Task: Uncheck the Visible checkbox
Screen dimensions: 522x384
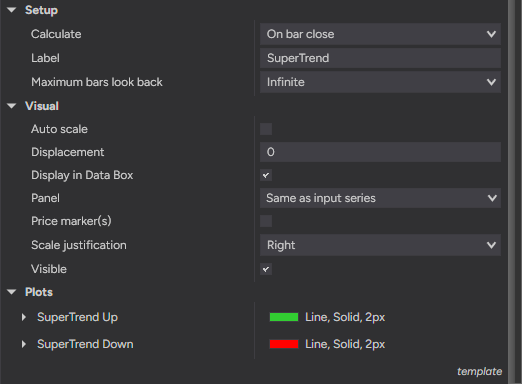Action: 266,269
